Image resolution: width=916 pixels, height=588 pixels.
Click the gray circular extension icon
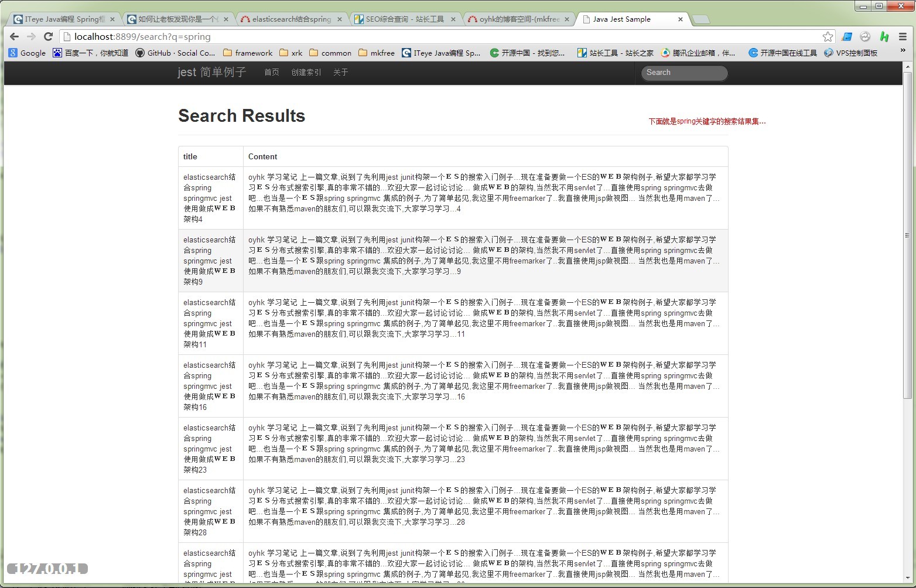click(x=866, y=37)
